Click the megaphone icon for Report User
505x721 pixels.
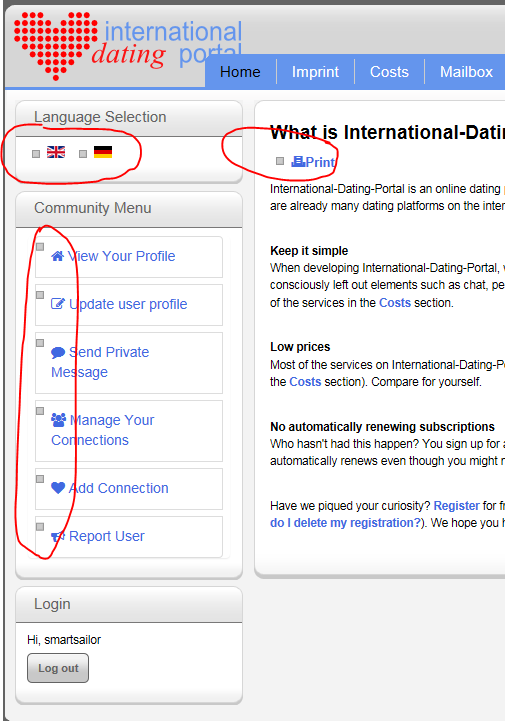pyautogui.click(x=58, y=536)
